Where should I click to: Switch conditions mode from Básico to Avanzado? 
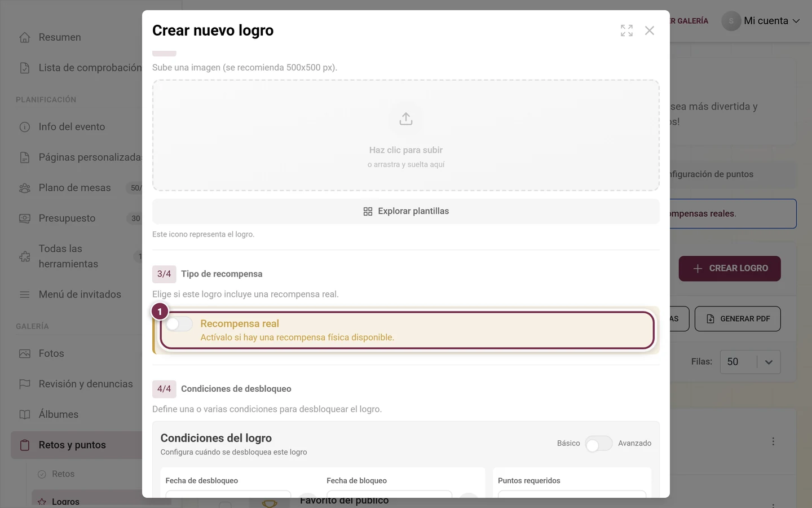click(599, 444)
